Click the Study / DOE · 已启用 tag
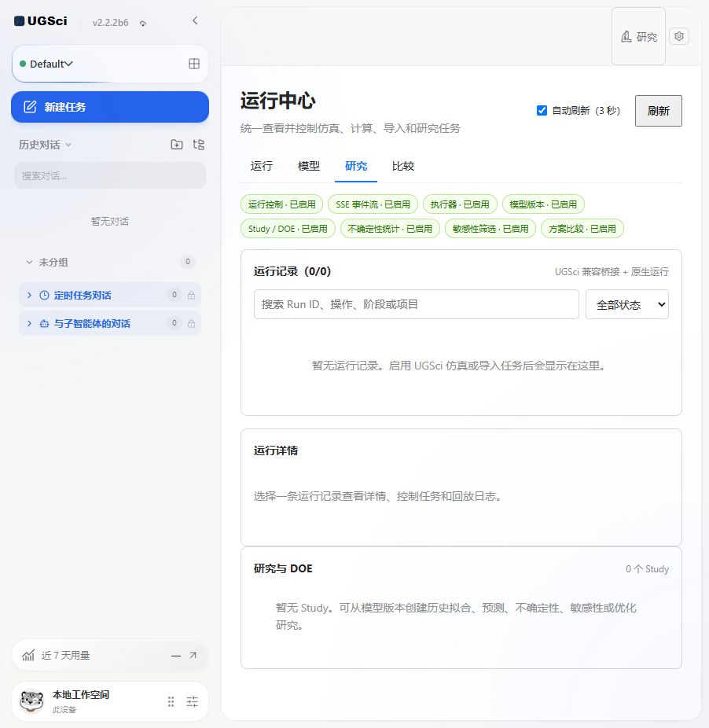The image size is (709, 728). tap(288, 229)
